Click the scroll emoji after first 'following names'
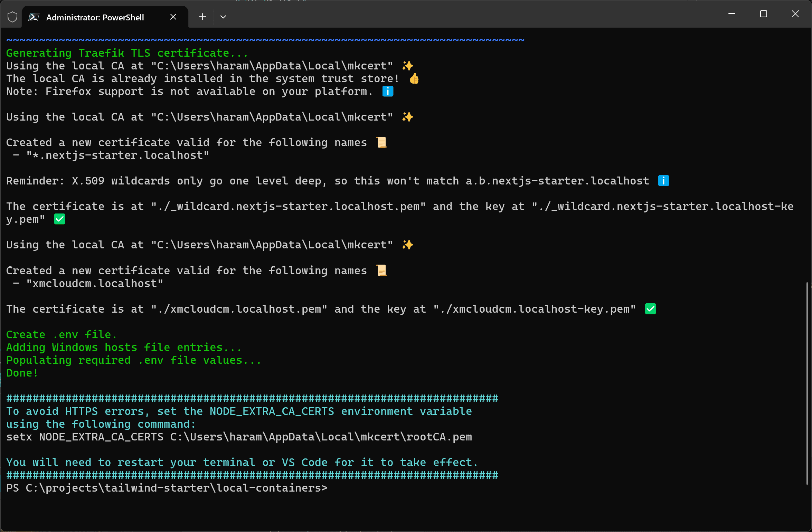This screenshot has height=532, width=812. pos(381,142)
